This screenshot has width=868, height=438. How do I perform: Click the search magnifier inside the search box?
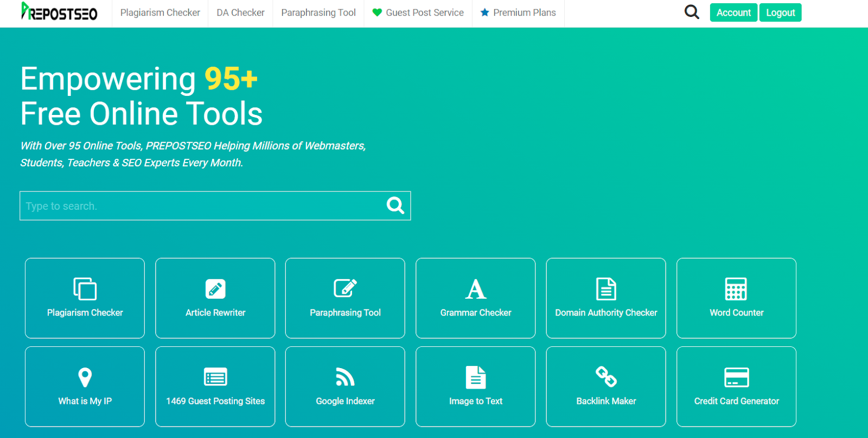pyautogui.click(x=395, y=205)
